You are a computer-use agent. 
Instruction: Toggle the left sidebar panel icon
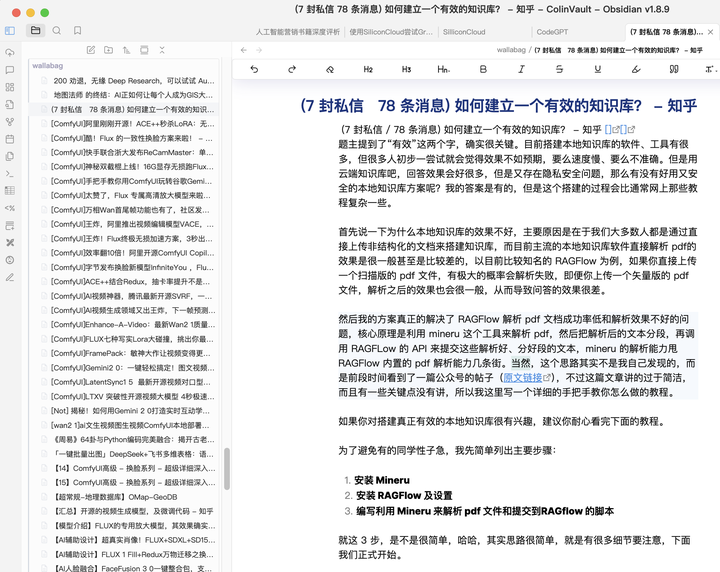coord(10,31)
